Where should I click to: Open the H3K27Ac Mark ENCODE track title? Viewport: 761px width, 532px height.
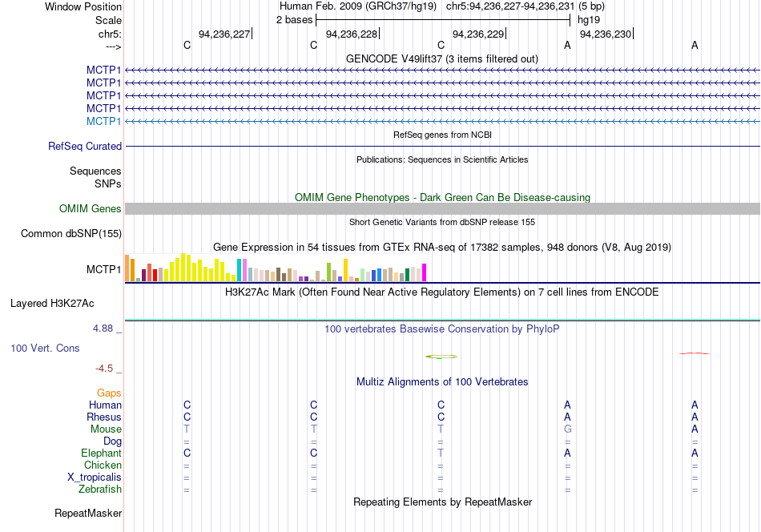pyautogui.click(x=442, y=292)
